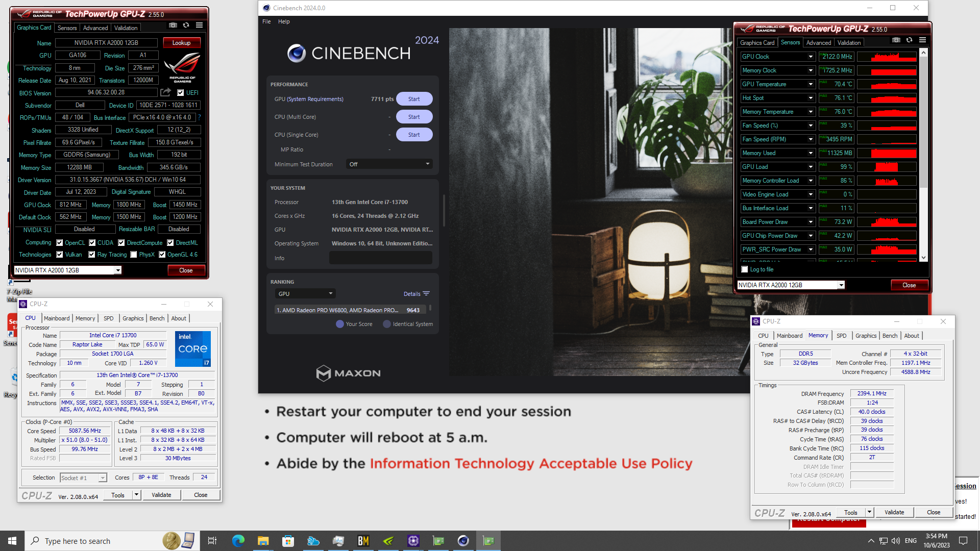Screen dimensions: 980x551
Task: Click the Info text field in Cinebench
Action: click(381, 258)
